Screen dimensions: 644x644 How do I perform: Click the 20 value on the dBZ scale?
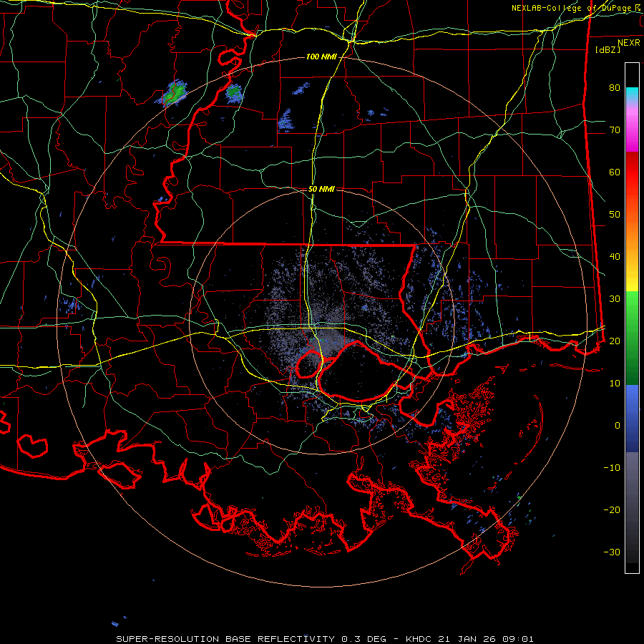pos(615,341)
